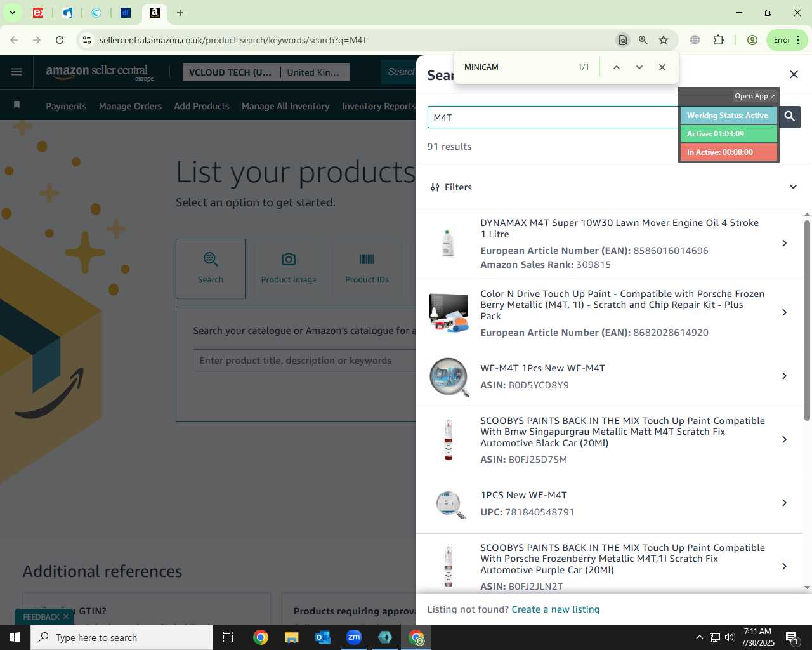Click the browser address bar URL

pyautogui.click(x=233, y=40)
